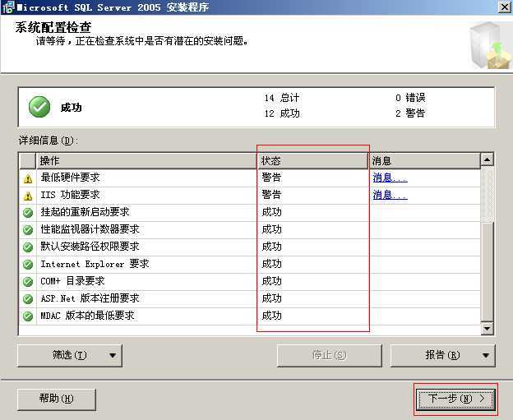This screenshot has width=513, height=420.
Task: Click the green check icon for ASP.Net 版本注册要求
Action: 28,299
